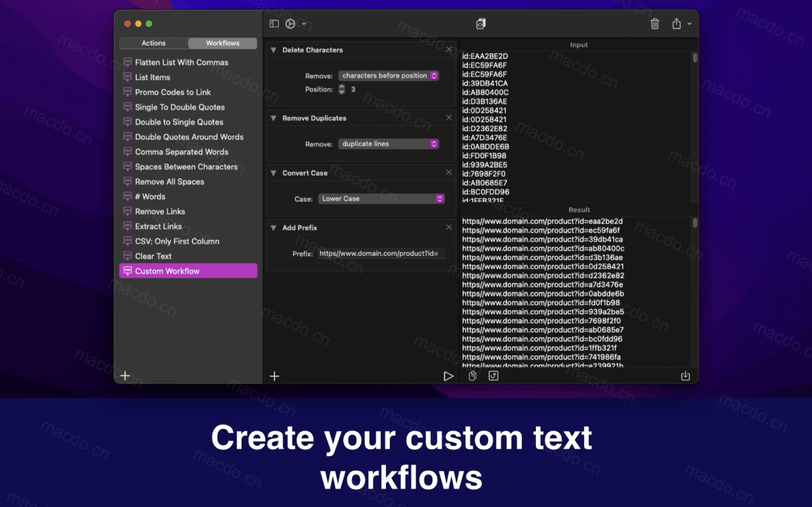Click the copy to clipboard icon

tap(472, 376)
